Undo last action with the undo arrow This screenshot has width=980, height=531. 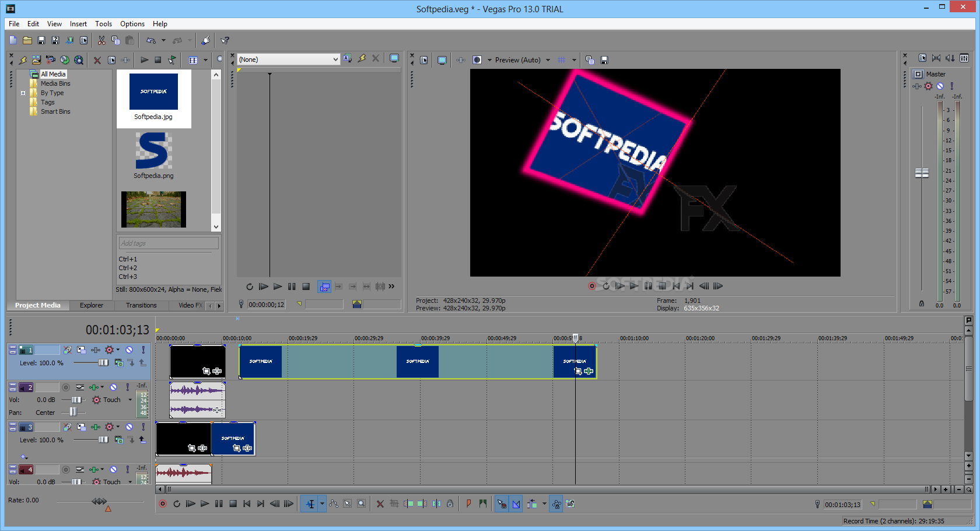tap(151, 40)
